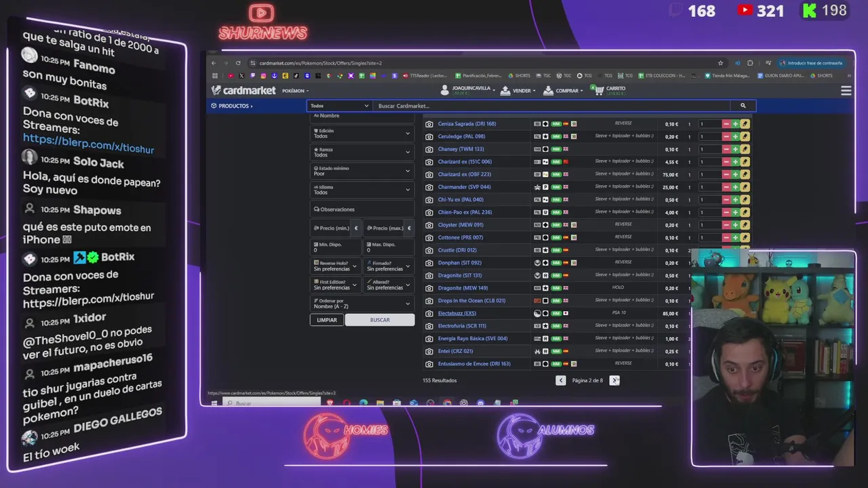This screenshot has height=488, width=868.
Task: Go to the next results page
Action: [614, 380]
